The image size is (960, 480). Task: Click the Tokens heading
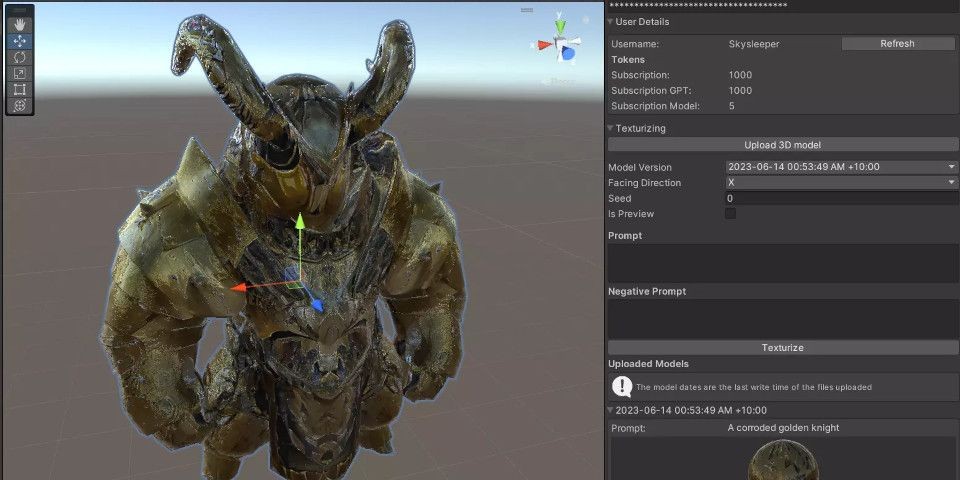click(x=628, y=59)
